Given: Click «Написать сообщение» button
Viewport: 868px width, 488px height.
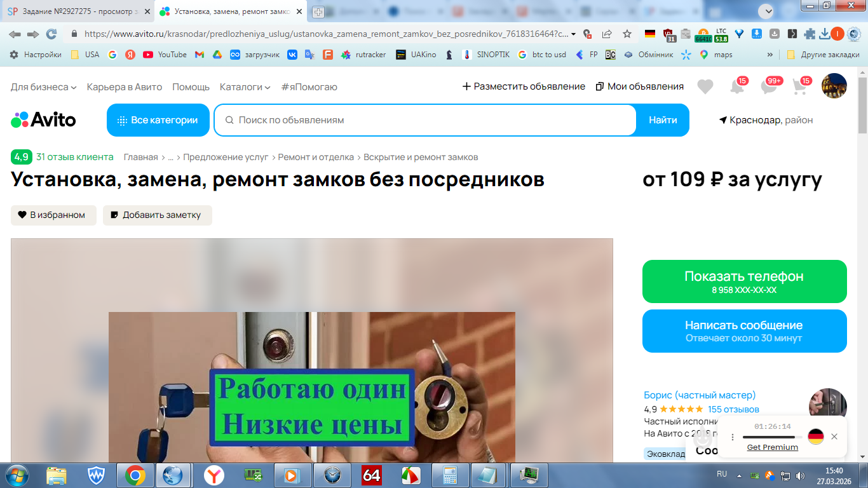Looking at the screenshot, I should [745, 331].
